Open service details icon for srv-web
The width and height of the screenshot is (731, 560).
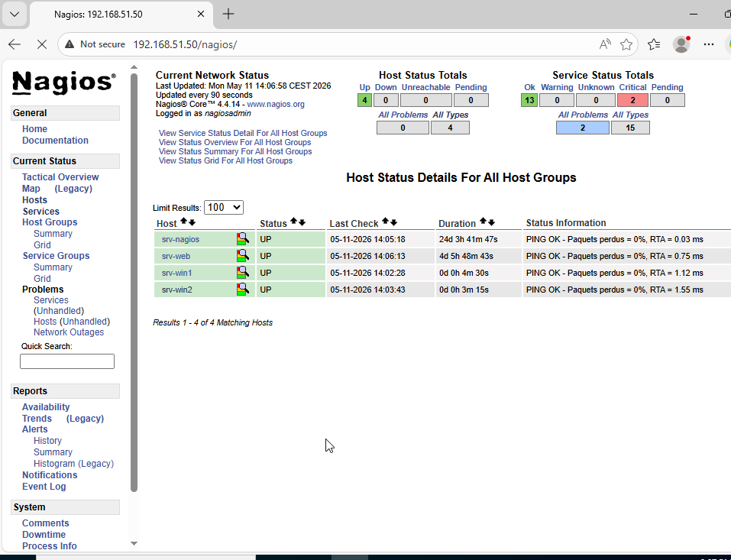[x=242, y=256]
